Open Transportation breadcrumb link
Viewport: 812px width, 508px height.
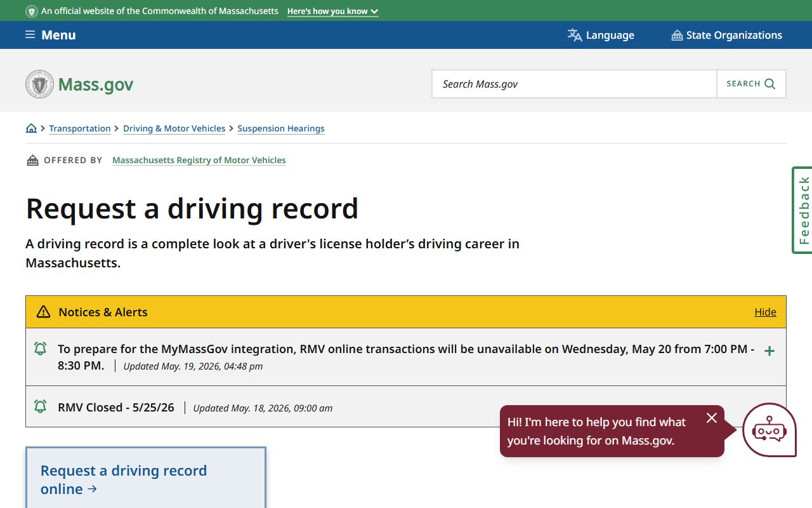(x=80, y=128)
